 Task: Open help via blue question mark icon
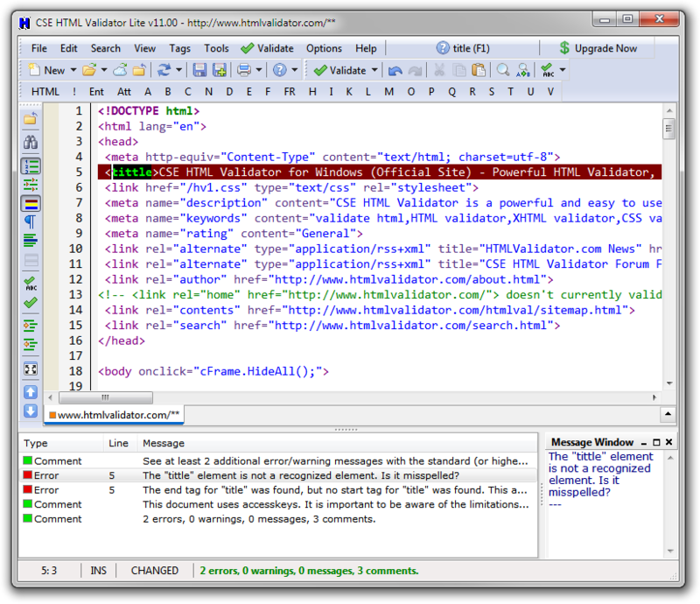pos(279,70)
